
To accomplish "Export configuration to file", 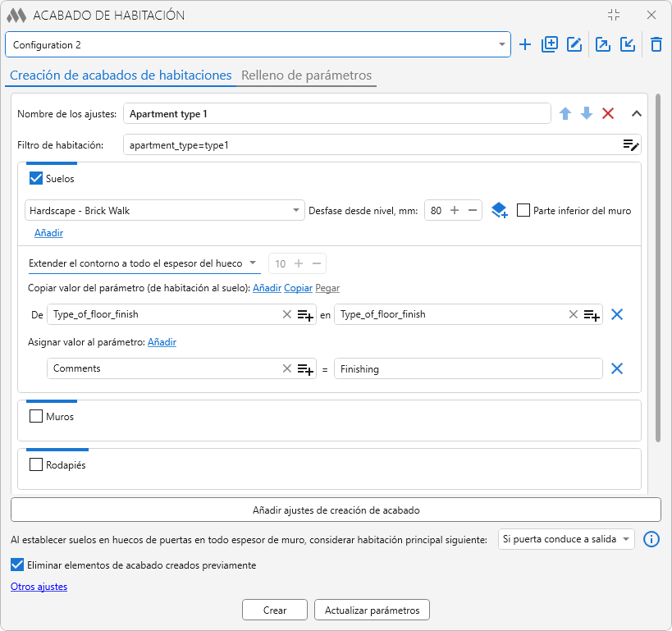I will (603, 44).
